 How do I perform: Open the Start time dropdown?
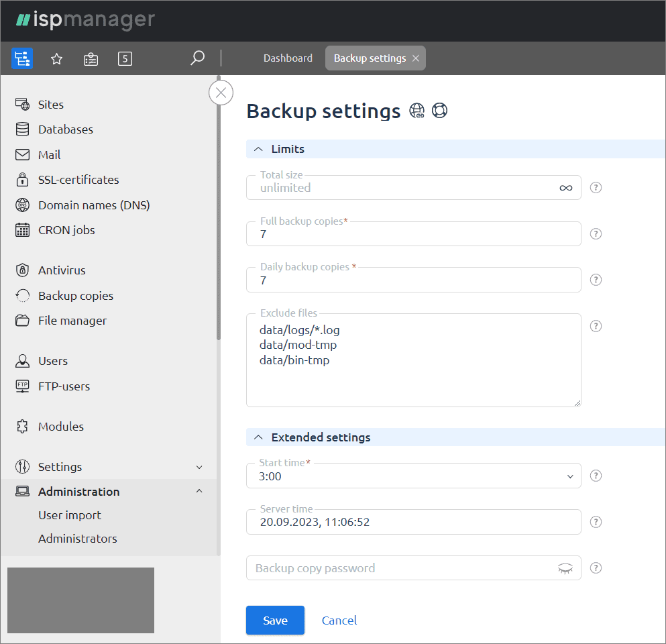click(570, 476)
